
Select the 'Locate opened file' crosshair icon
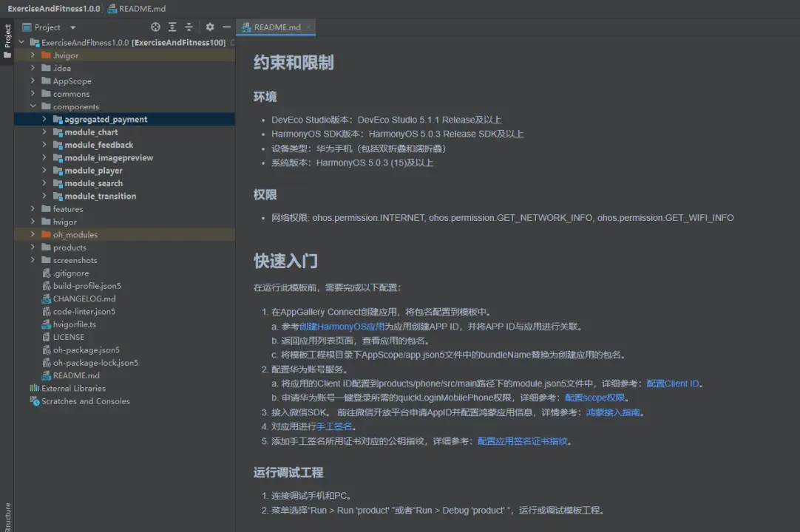[155, 27]
